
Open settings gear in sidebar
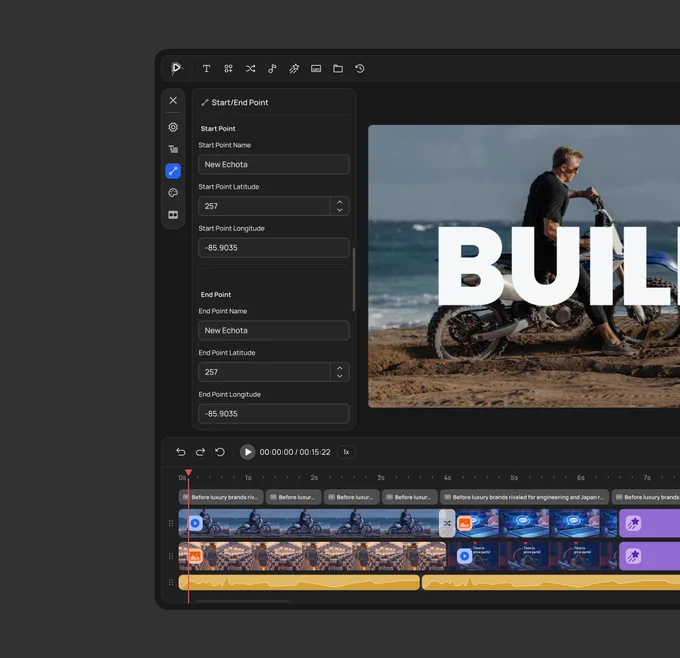coord(173,127)
